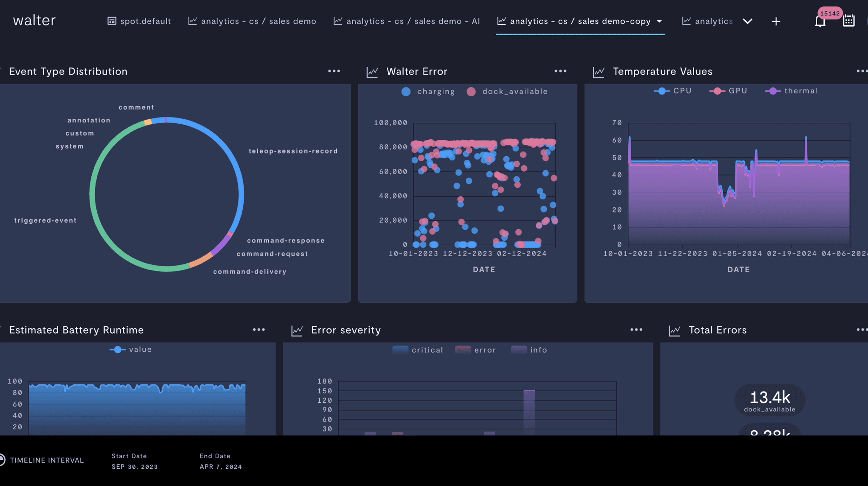This screenshot has width=868, height=486.
Task: Click the 13.4k dock_available total badge
Action: 770,400
